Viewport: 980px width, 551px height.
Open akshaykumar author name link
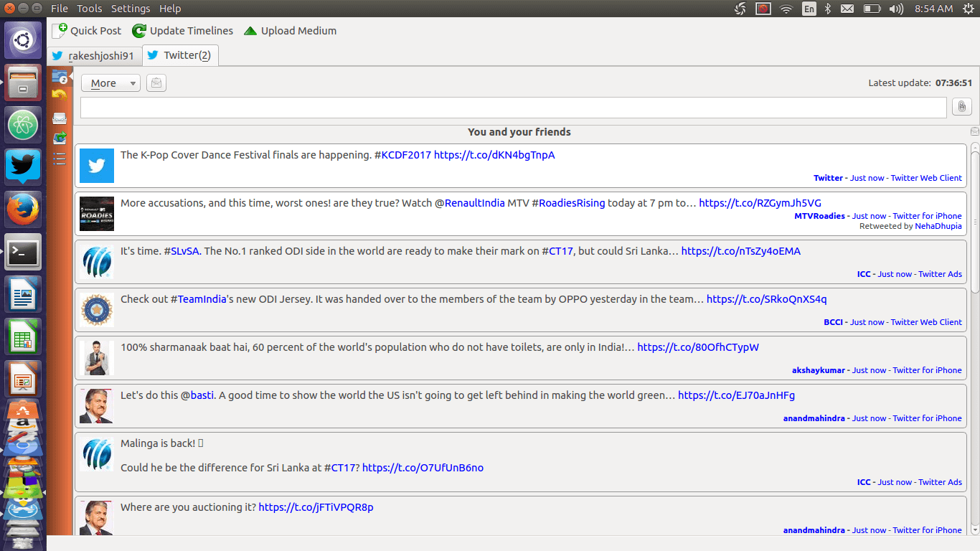pos(819,370)
